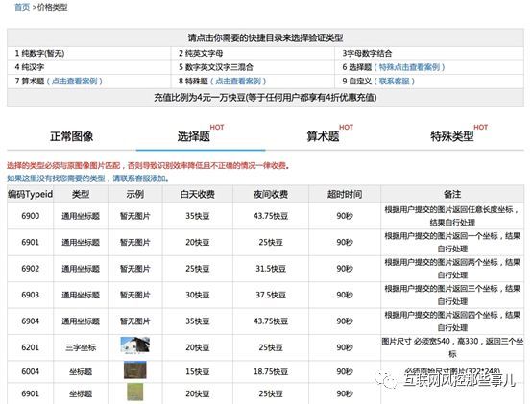The height and width of the screenshot is (404, 532).
Task: Click the WeChat logo in watermark
Action: pyautogui.click(x=386, y=379)
